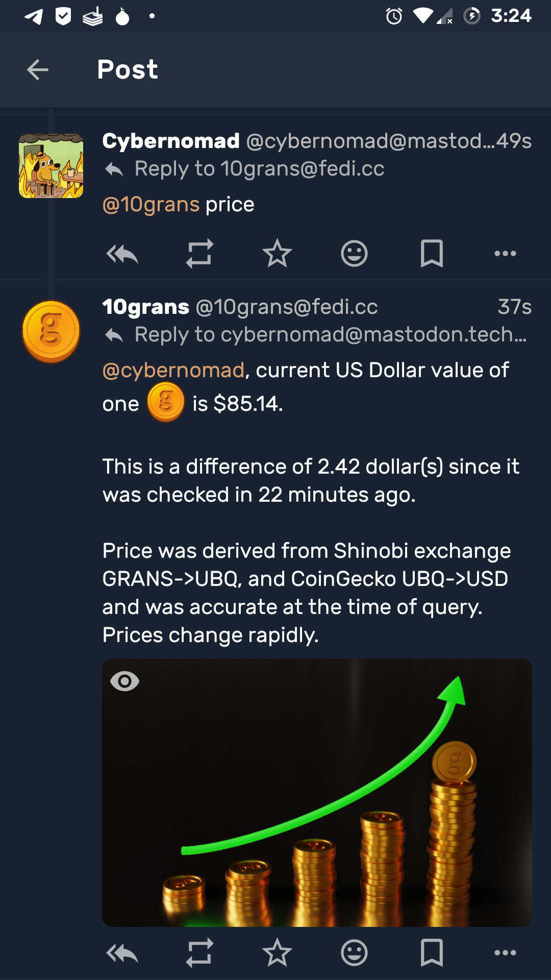Favorite the 10grans post with the star
551x980 pixels.
coord(277,952)
